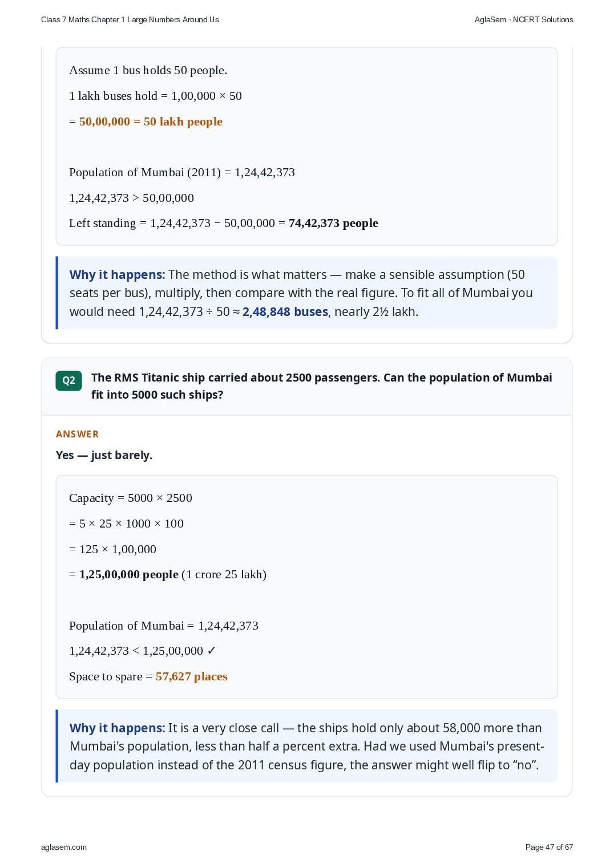614x868 pixels.
Task: Click the 57,627 places result
Action: [192, 676]
